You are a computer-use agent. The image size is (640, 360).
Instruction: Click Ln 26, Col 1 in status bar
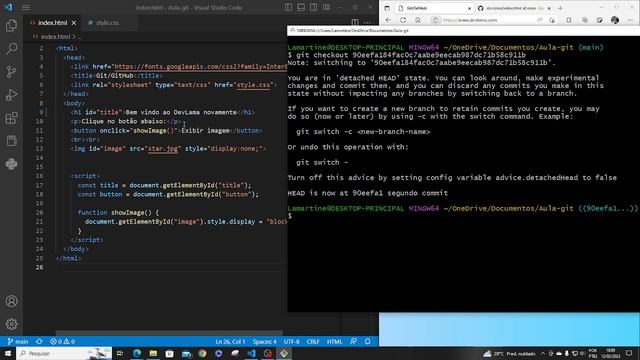pos(230,342)
